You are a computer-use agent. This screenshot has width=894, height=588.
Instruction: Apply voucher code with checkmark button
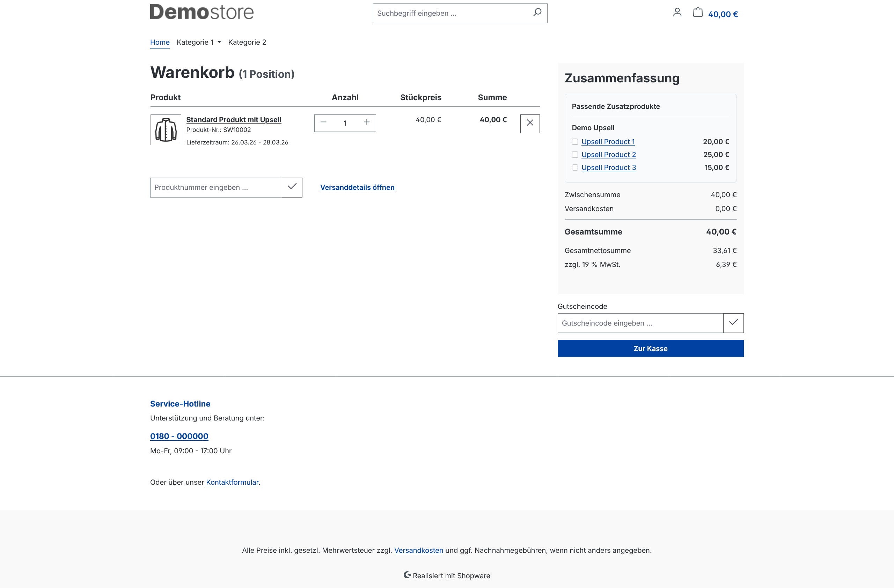(733, 323)
